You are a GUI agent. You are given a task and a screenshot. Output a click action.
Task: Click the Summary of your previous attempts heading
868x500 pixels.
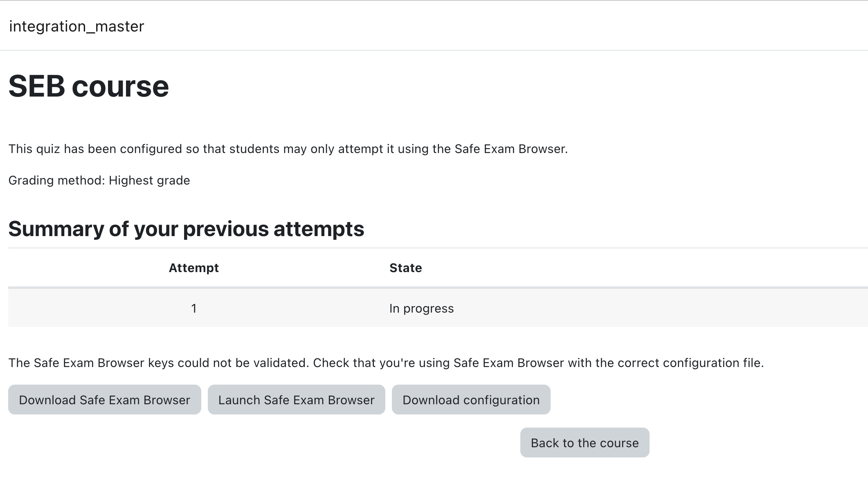[x=186, y=228]
